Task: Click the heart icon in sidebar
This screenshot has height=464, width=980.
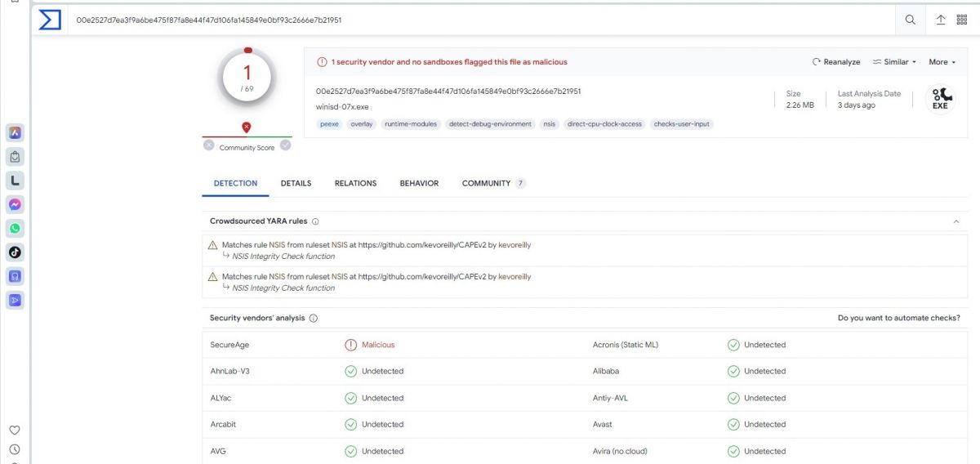Action: pos(15,431)
